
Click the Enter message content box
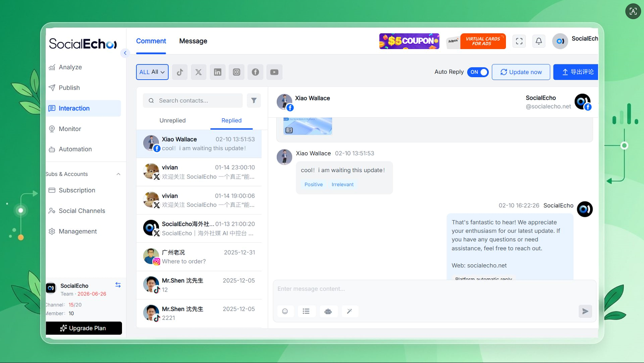tap(434, 289)
